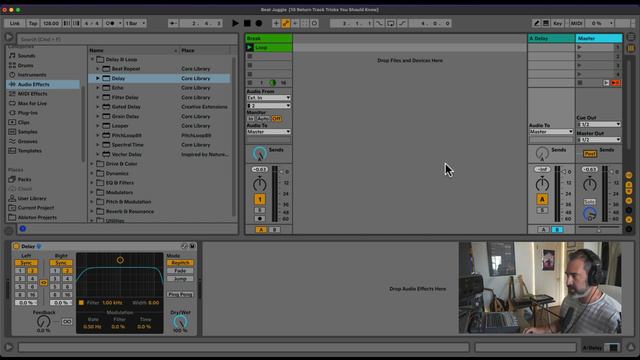
Task: Toggle the Delay Filter on switch
Action: (81, 302)
